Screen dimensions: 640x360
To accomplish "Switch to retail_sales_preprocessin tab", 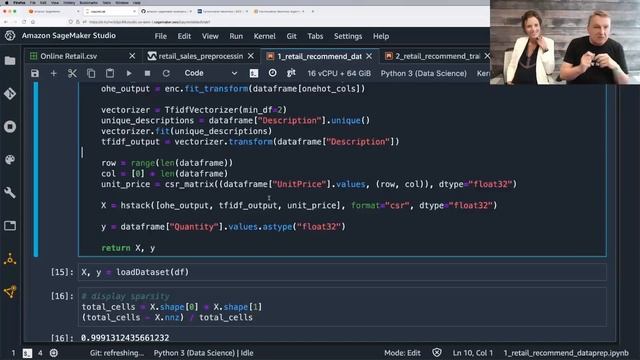I will coord(200,56).
